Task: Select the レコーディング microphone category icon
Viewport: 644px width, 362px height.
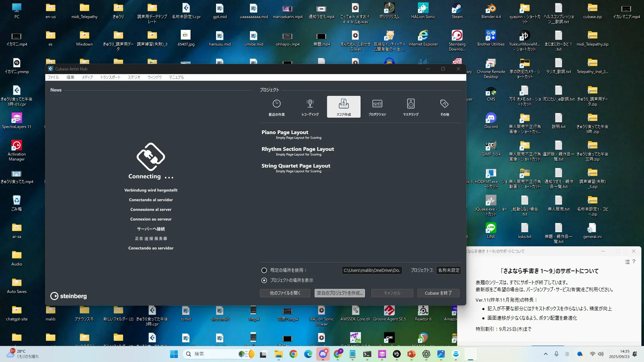Action: tap(310, 104)
